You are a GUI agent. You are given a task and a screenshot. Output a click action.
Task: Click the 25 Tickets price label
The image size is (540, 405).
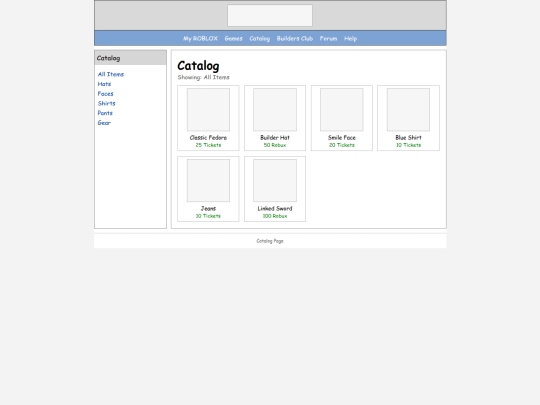coord(208,145)
